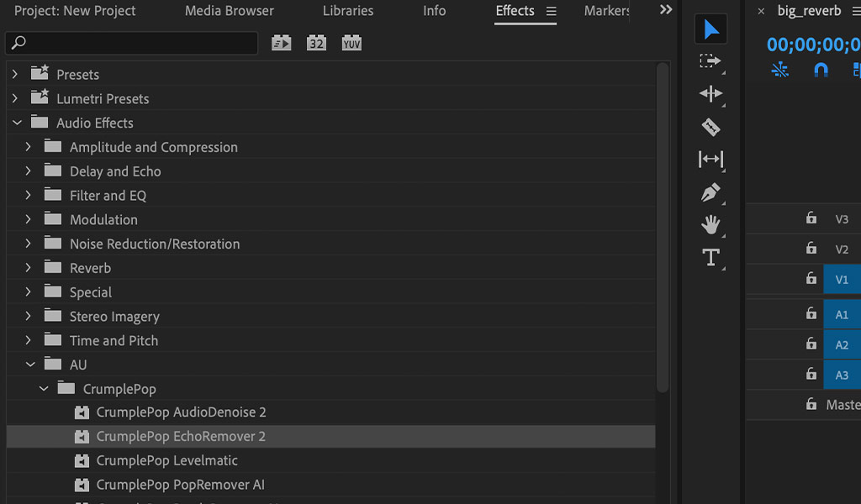The width and height of the screenshot is (861, 504).
Task: Switch to the Info tab
Action: coord(434,10)
